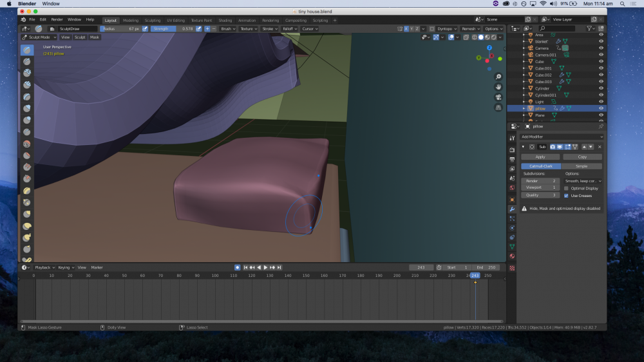Hide the Cylinder object via eye icon

pos(601,88)
